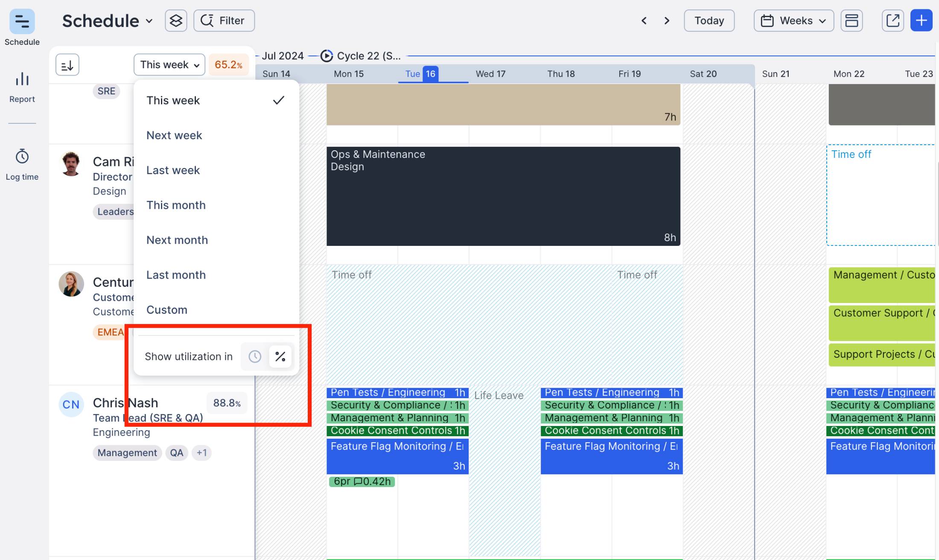The width and height of the screenshot is (939, 560).
Task: Open the Weeks view dropdown
Action: [793, 20]
